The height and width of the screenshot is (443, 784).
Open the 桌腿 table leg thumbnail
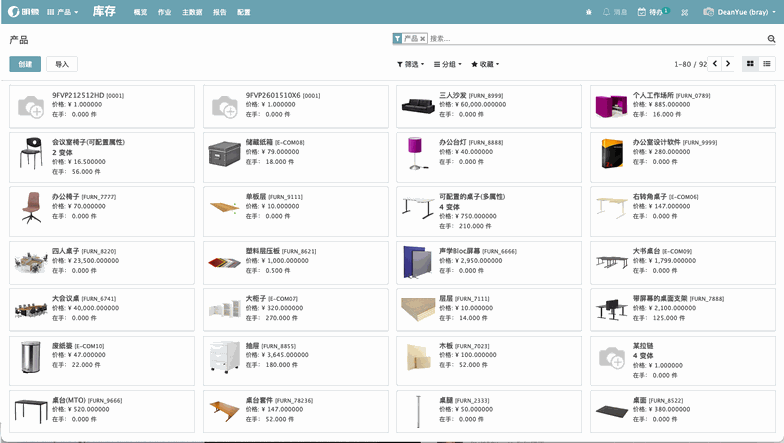(418, 412)
